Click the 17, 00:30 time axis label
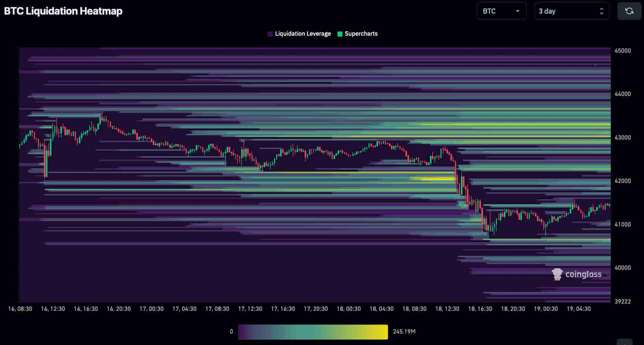Viewport: 644px width, 345px height. (152, 309)
